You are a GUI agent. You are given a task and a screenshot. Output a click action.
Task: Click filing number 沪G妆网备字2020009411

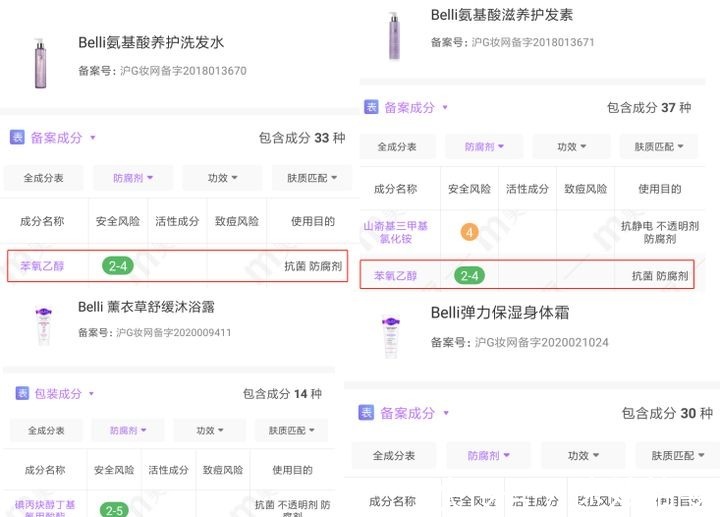point(174,332)
